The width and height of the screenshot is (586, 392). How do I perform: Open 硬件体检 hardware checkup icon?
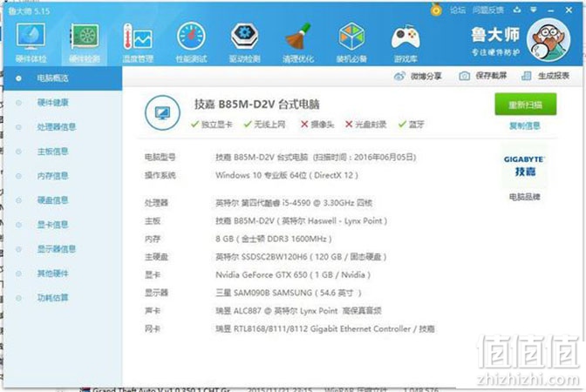[31, 43]
